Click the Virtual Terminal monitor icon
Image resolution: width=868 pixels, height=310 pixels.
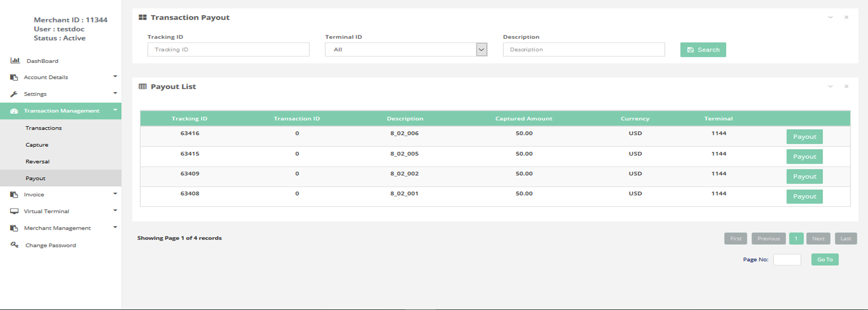click(x=14, y=211)
